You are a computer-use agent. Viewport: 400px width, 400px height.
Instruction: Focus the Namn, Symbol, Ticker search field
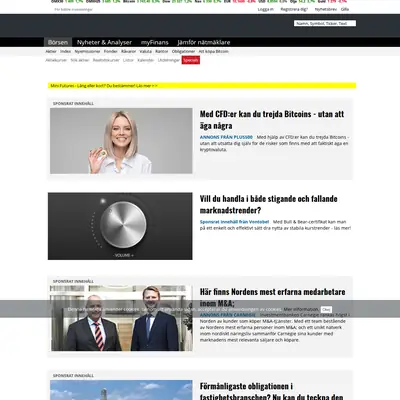(325, 23)
